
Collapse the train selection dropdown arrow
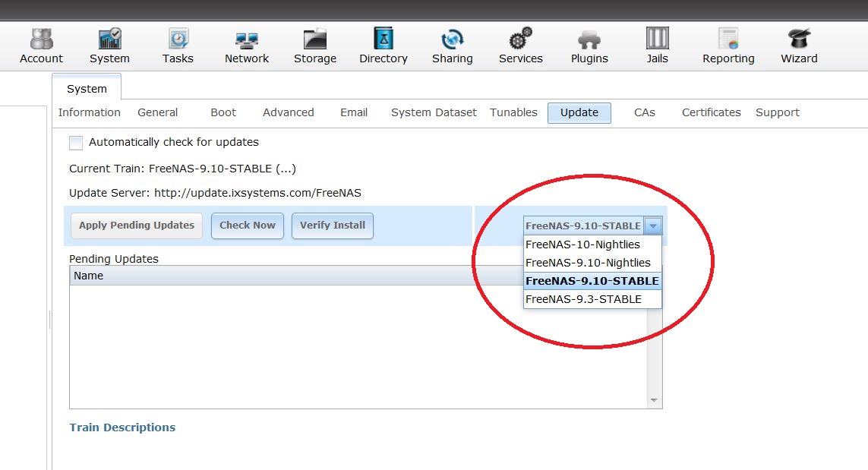point(653,226)
